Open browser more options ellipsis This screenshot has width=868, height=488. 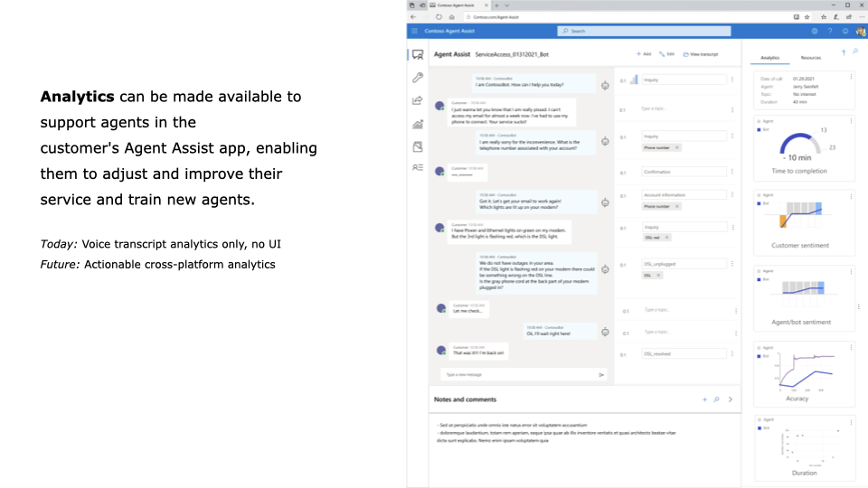coord(862,17)
